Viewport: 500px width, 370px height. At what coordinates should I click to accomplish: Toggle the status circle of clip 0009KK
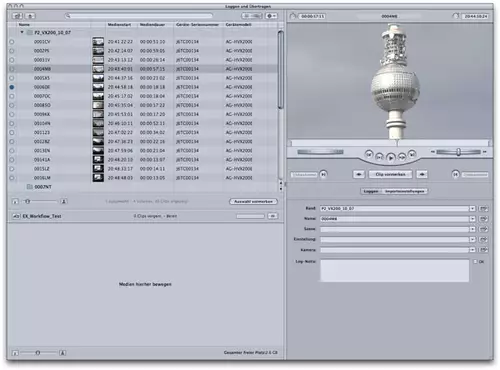12,114
